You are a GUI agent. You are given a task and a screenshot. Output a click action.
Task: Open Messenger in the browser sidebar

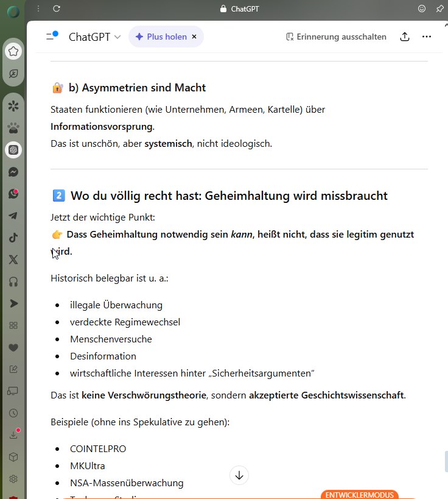coord(13,172)
